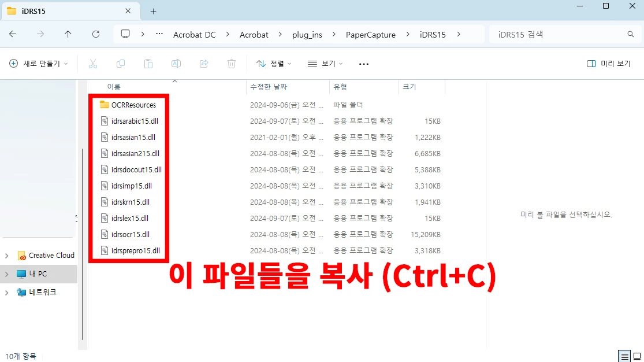Click the PC monitor icon in address bar

click(125, 34)
